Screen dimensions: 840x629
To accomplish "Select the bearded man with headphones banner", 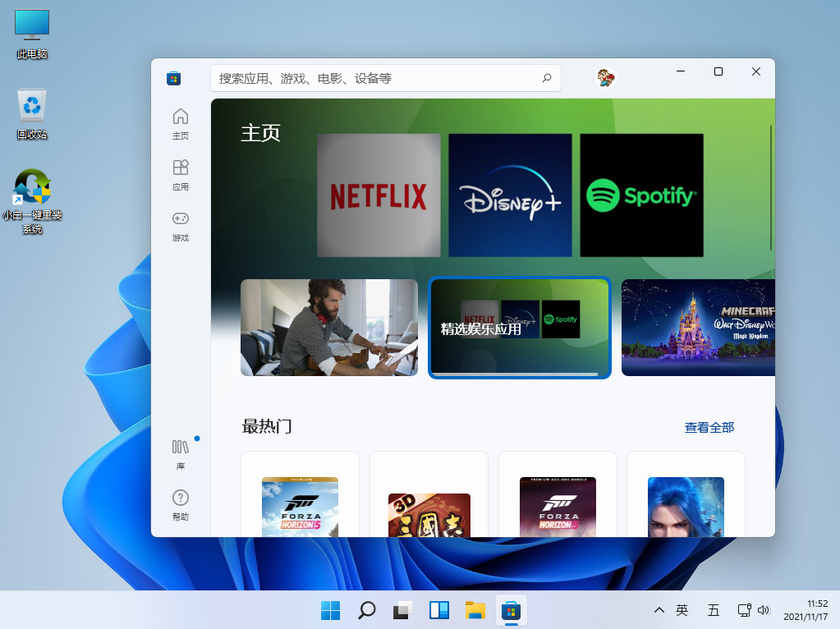I will point(329,328).
